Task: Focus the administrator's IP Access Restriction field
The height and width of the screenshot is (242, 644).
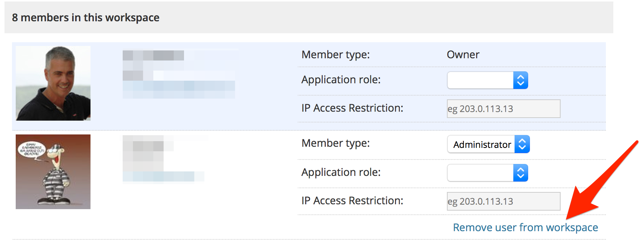Action: click(503, 201)
